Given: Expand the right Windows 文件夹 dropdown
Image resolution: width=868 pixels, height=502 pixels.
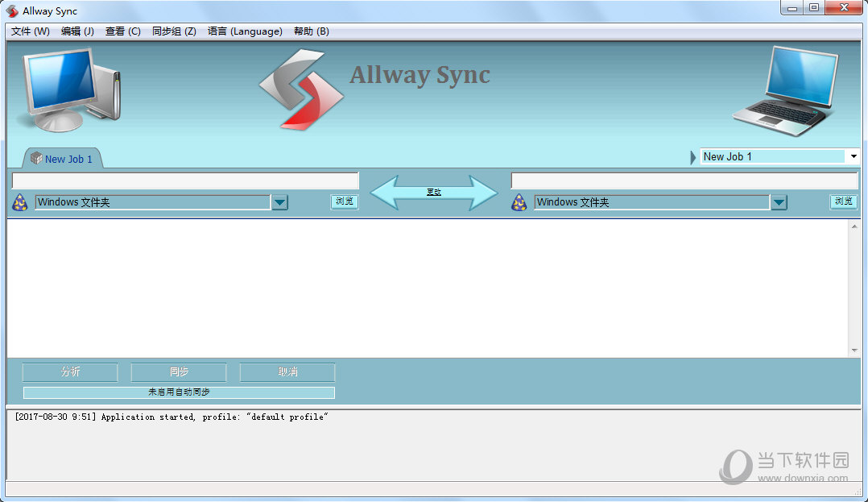Looking at the screenshot, I should click(x=779, y=202).
